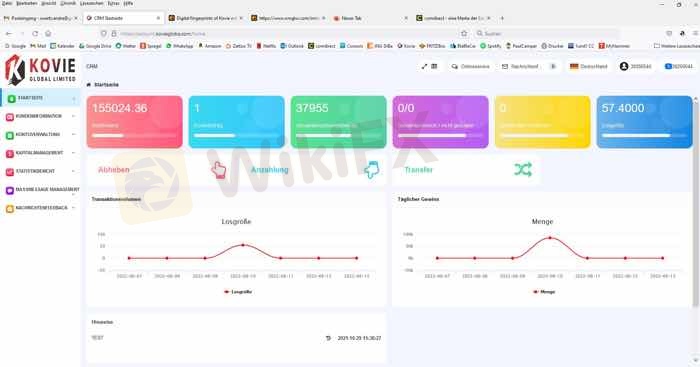This screenshot has height=367, width=700.
Task: Toggle the Losgröße legend series marker
Action: coord(226,292)
